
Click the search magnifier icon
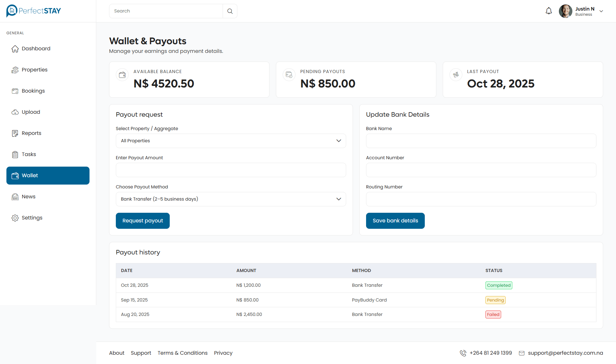(230, 11)
